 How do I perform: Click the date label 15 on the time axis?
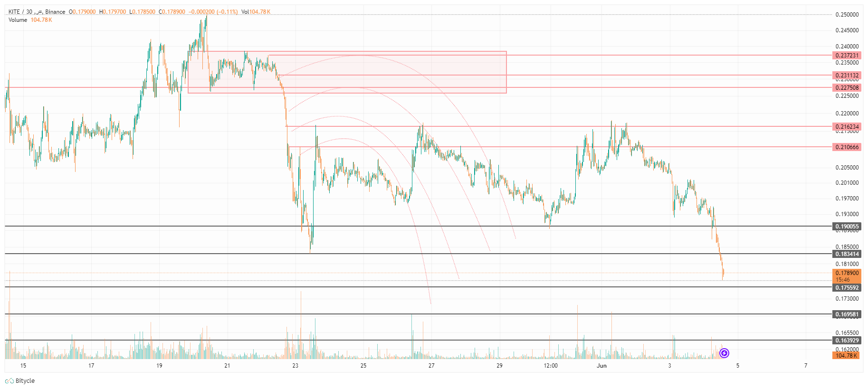coord(23,366)
